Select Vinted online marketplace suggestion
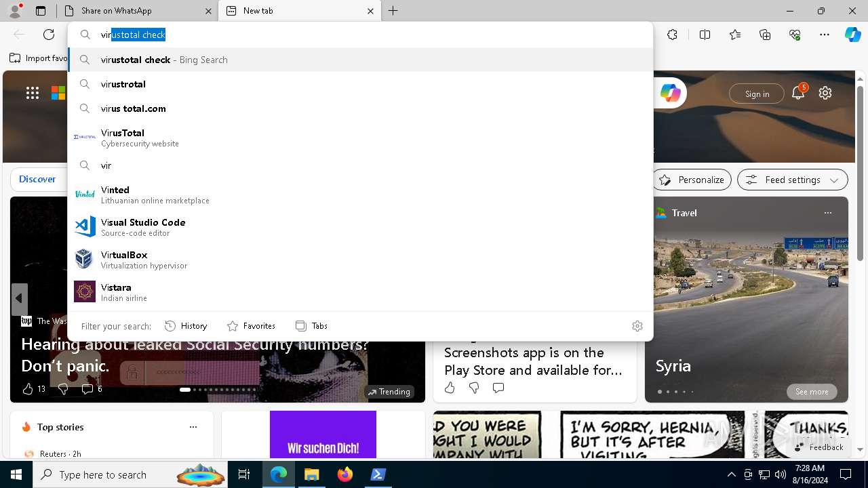Image resolution: width=868 pixels, height=488 pixels. 360,195
